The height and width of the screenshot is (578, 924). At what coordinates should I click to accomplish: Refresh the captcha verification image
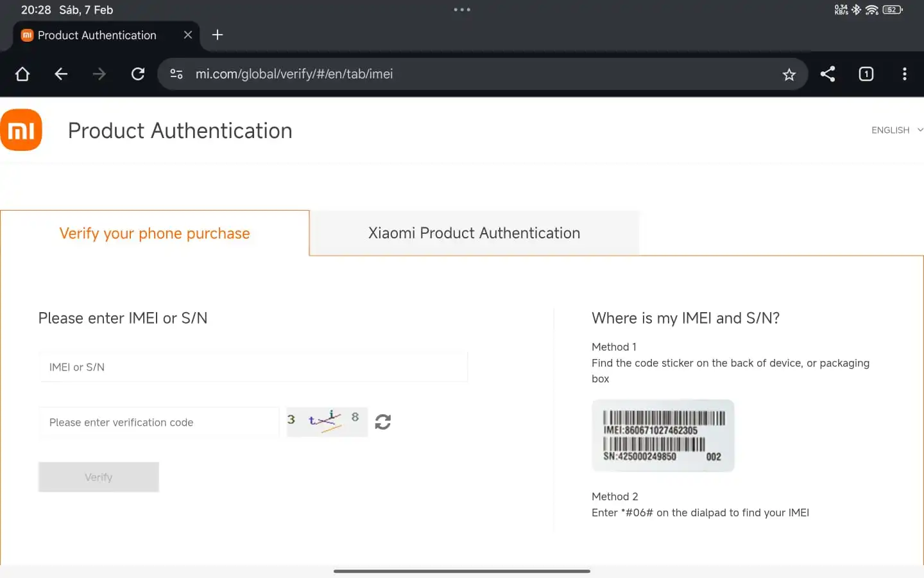click(x=383, y=422)
